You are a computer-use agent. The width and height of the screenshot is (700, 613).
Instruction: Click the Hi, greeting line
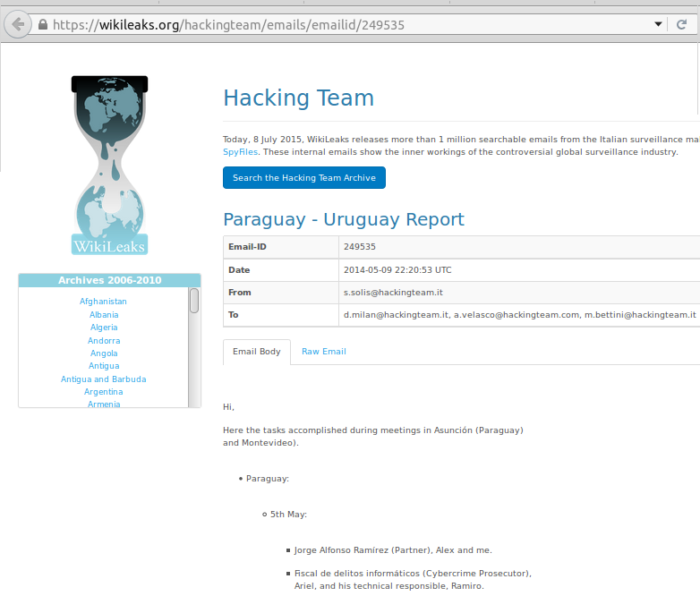tap(228, 407)
